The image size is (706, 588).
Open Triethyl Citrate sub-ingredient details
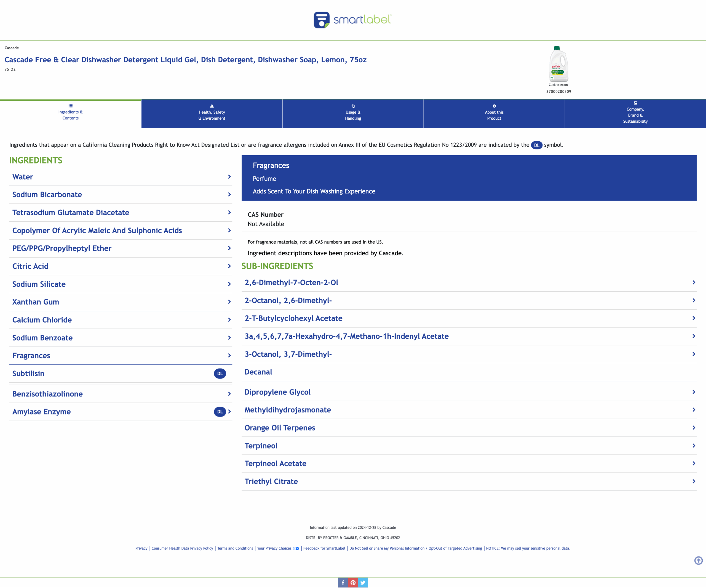coord(469,482)
